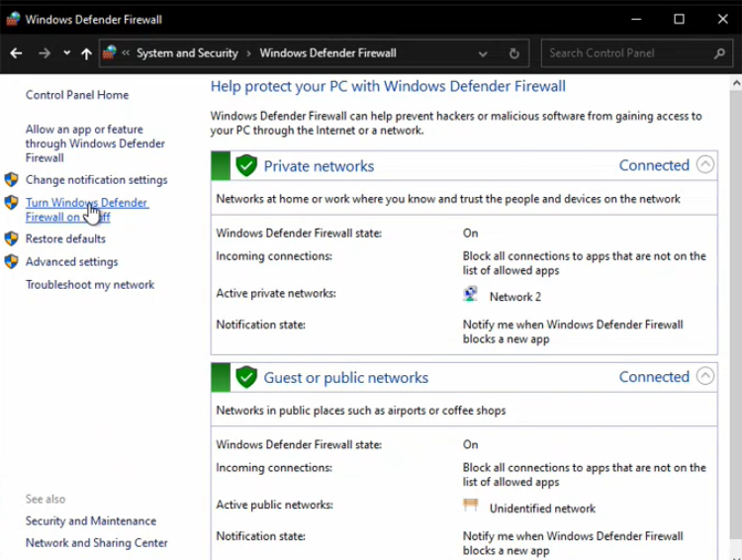Open Allow an app or feature link
The width and height of the screenshot is (742, 560).
point(95,143)
